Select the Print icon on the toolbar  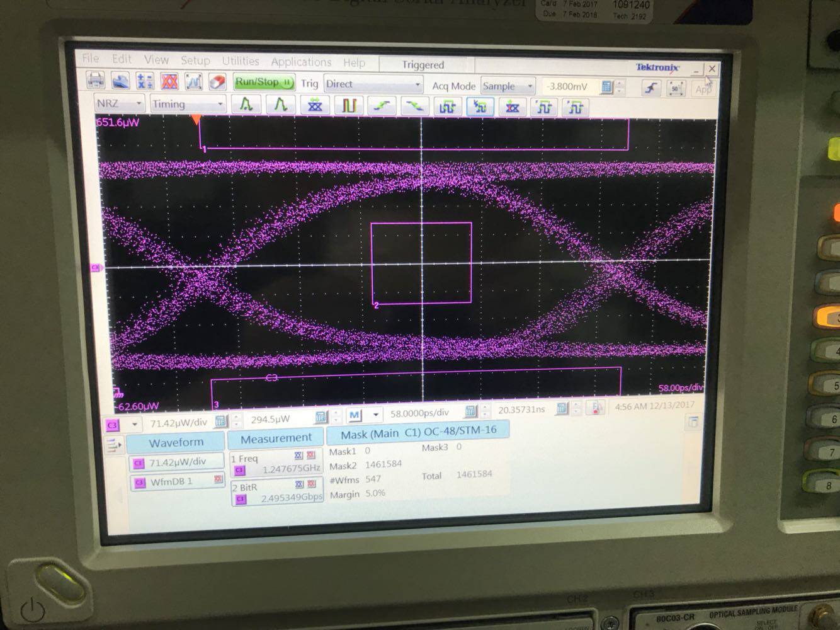pyautogui.click(x=96, y=81)
